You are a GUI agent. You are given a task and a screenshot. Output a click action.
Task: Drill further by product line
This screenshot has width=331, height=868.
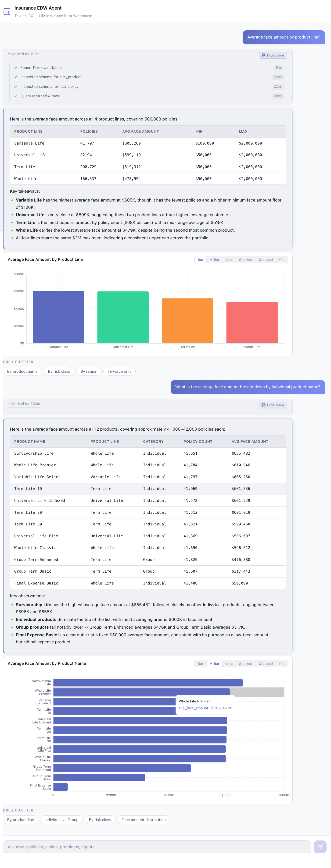pyautogui.click(x=21, y=820)
